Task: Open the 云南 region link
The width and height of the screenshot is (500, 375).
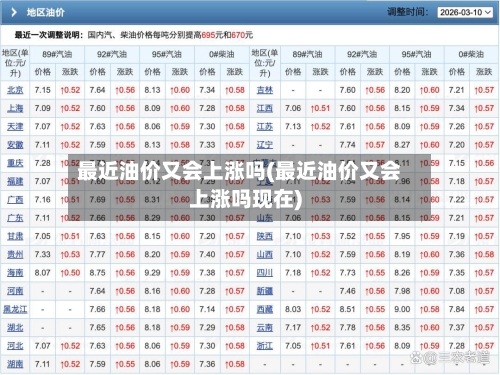Action: click(x=265, y=328)
